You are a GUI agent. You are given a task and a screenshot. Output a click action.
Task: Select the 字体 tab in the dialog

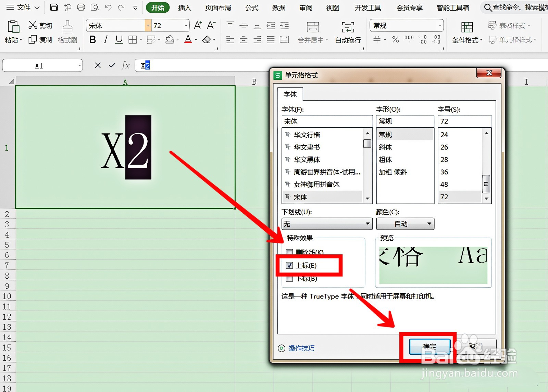tap(290, 94)
